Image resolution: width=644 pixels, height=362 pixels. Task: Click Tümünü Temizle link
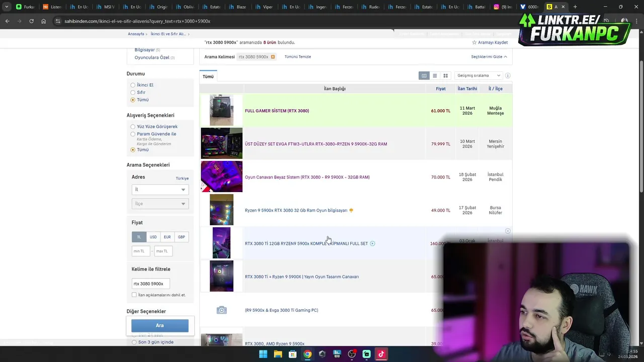[298, 57]
